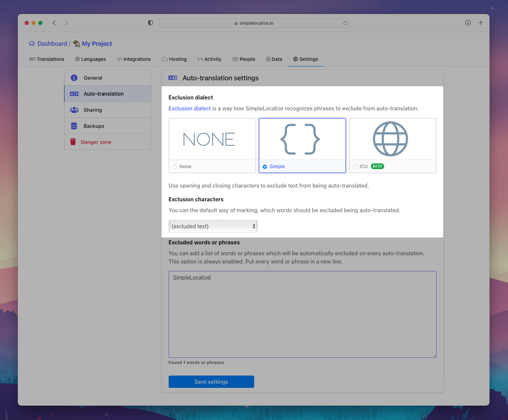508x420 pixels.
Task: Click the Dashboard home icon
Action: pyautogui.click(x=32, y=44)
